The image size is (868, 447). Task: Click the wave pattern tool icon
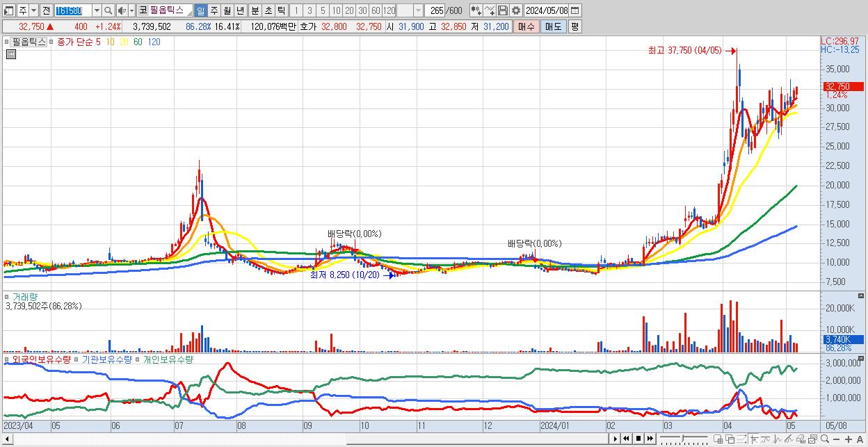pos(778,439)
